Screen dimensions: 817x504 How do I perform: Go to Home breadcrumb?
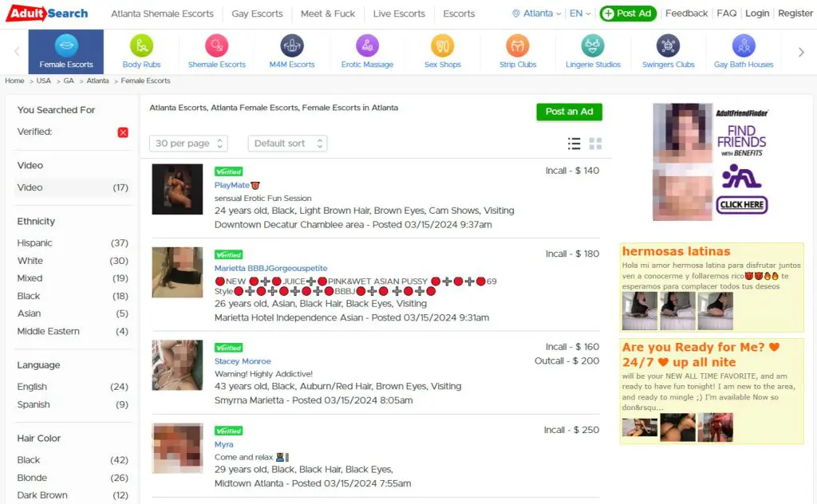click(14, 81)
